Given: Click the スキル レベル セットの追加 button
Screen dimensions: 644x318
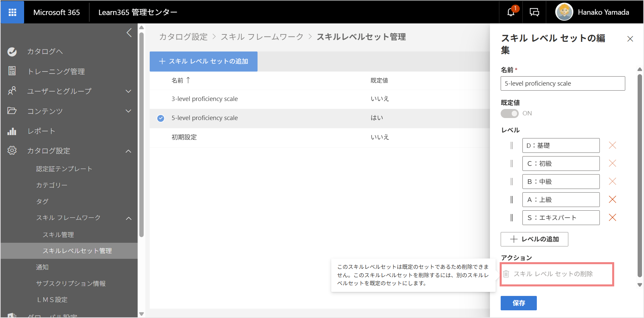Looking at the screenshot, I should coord(204,62).
